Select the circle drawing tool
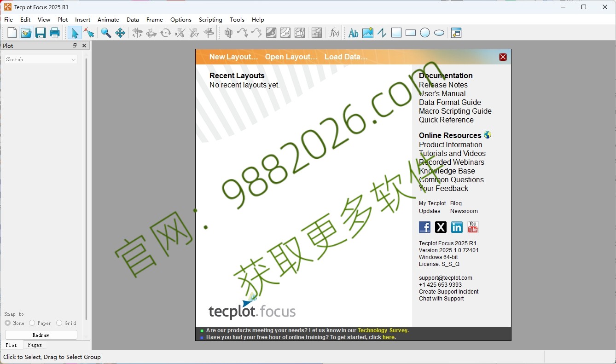This screenshot has height=364, width=616. click(425, 33)
